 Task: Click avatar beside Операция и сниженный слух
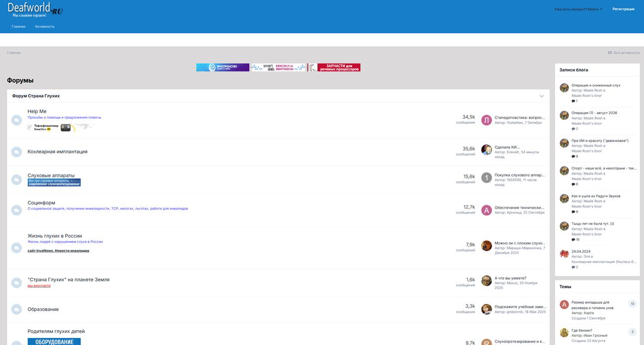[565, 88]
